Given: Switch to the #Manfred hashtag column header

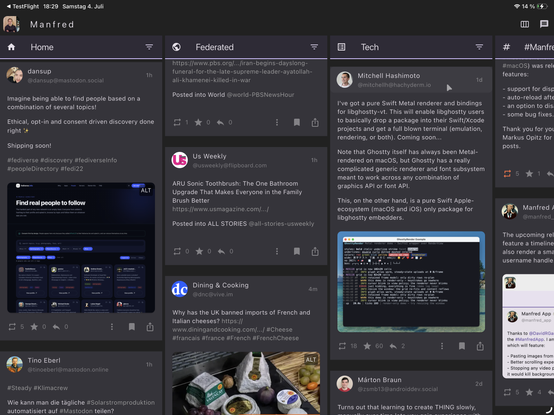Looking at the screenshot, I should [525, 47].
